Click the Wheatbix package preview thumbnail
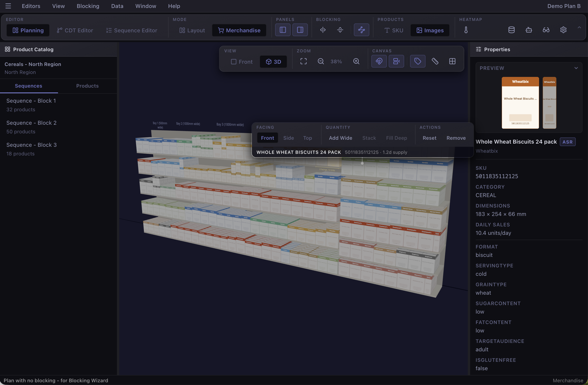This screenshot has width=588, height=385. (x=520, y=103)
